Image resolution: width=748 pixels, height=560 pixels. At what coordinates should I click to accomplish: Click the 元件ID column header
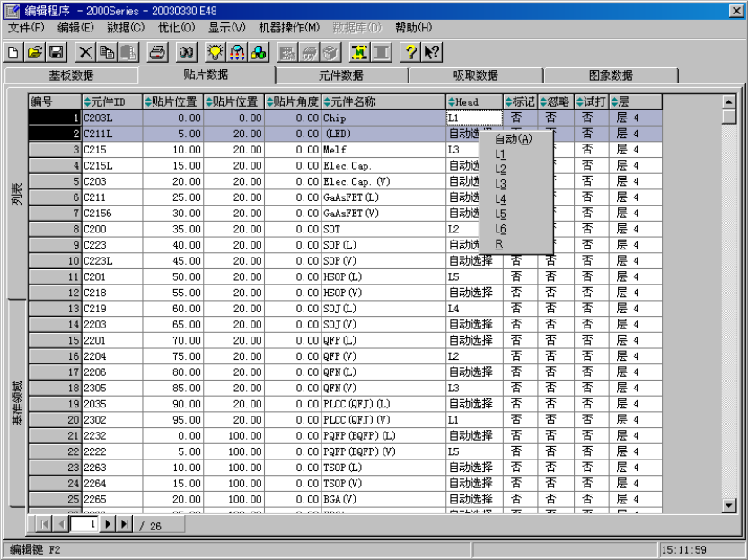pos(110,101)
